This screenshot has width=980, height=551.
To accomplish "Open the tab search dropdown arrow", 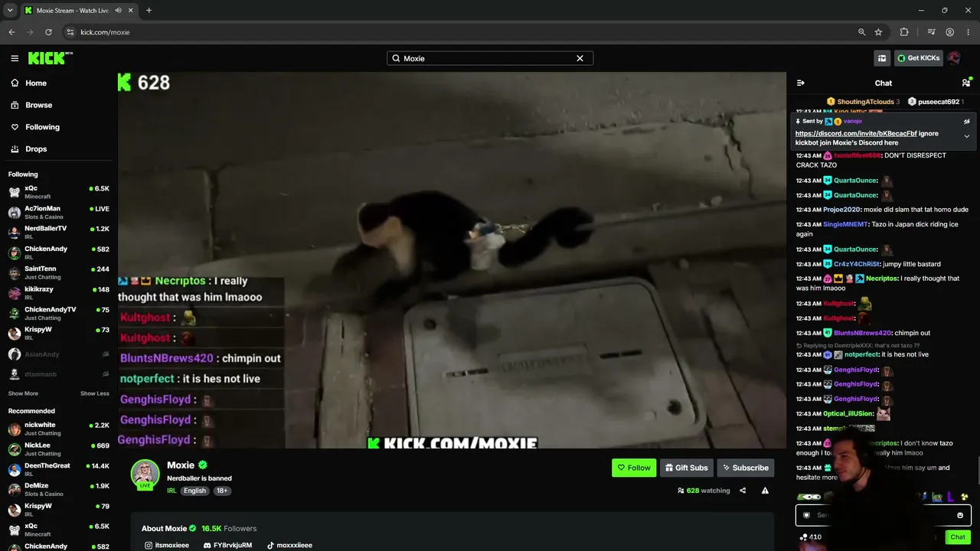I will (10, 11).
